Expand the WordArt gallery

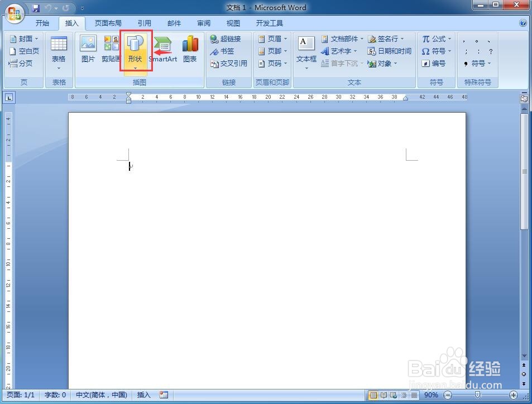click(340, 51)
